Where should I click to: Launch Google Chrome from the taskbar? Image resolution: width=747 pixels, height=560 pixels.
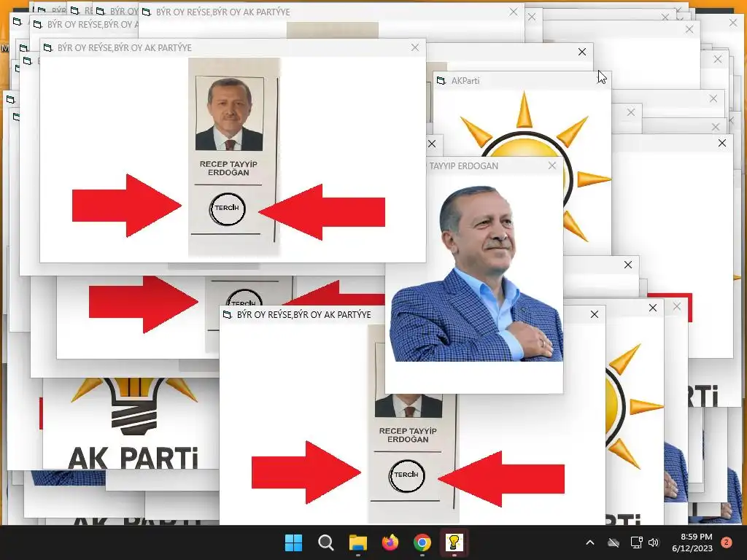(x=422, y=542)
